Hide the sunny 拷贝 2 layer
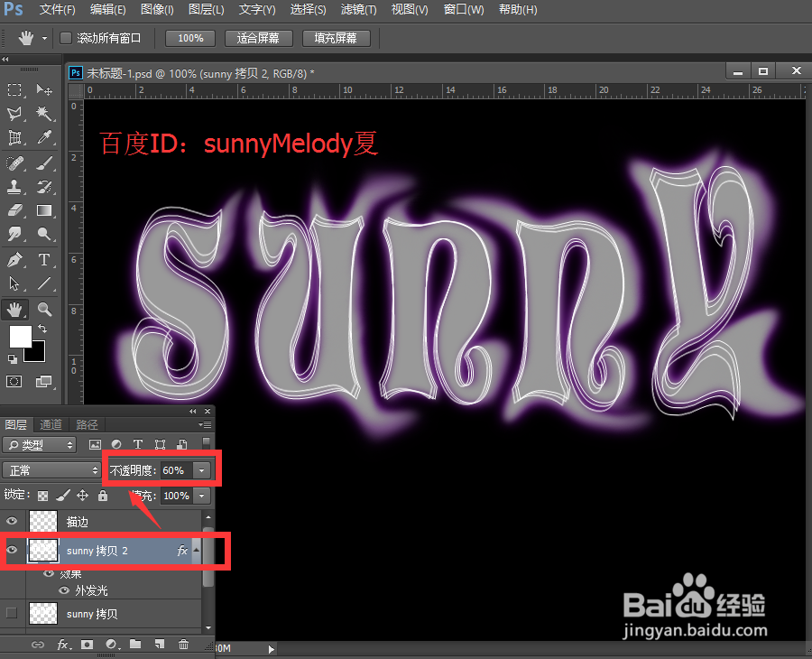 click(x=12, y=550)
